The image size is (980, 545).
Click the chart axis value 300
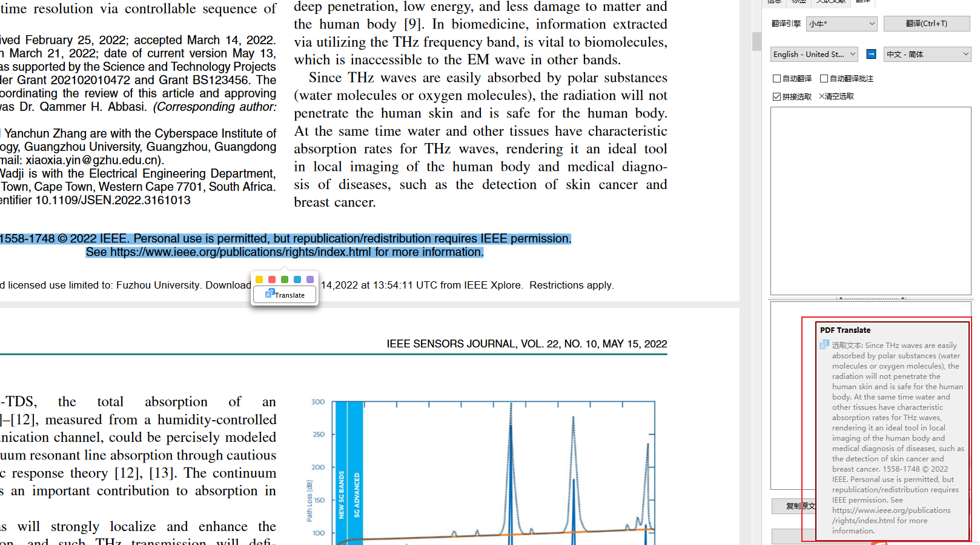point(318,402)
